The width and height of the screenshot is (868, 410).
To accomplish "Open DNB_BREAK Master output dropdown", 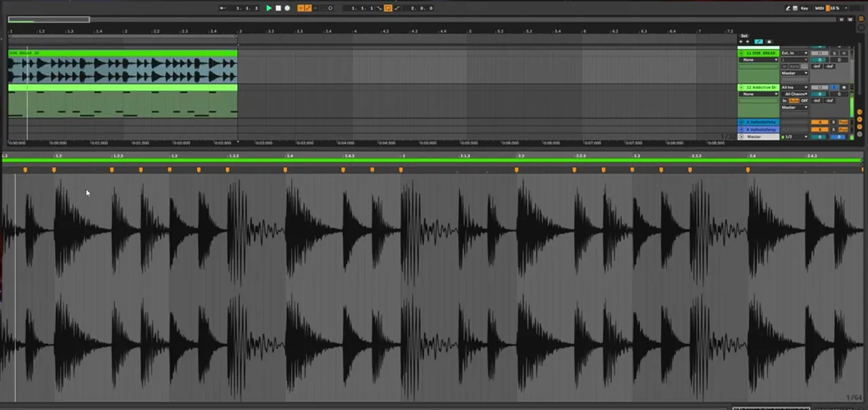I will coord(794,73).
